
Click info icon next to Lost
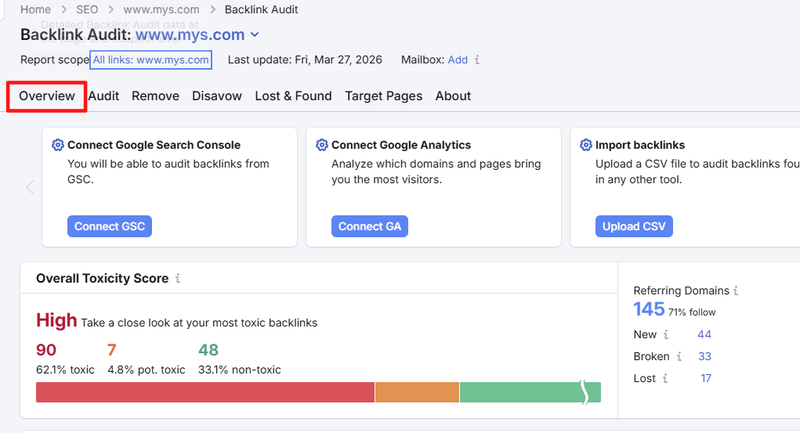[x=665, y=378]
